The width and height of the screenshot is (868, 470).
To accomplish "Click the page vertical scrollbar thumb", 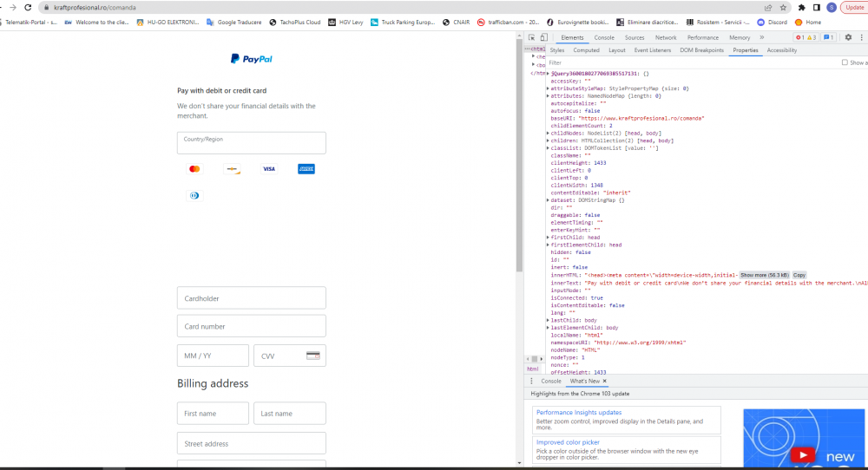I will pos(519,156).
